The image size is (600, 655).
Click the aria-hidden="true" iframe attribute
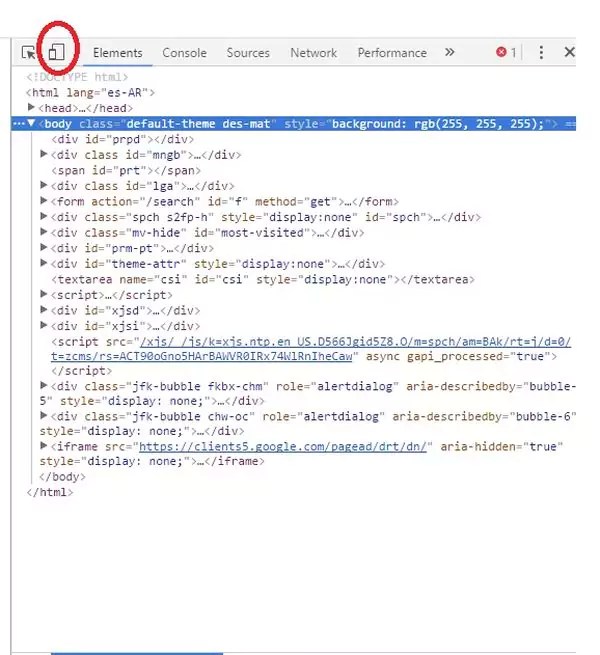[x=501, y=447]
